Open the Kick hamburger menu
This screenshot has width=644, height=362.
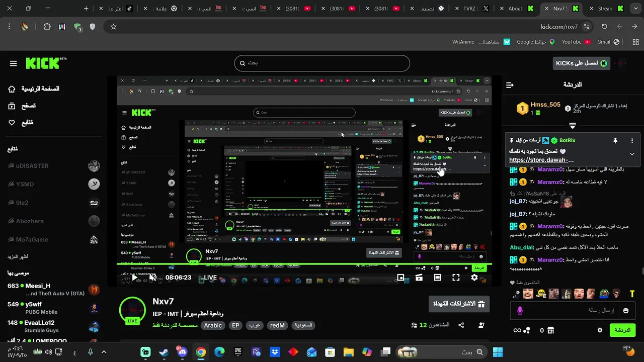click(13, 63)
